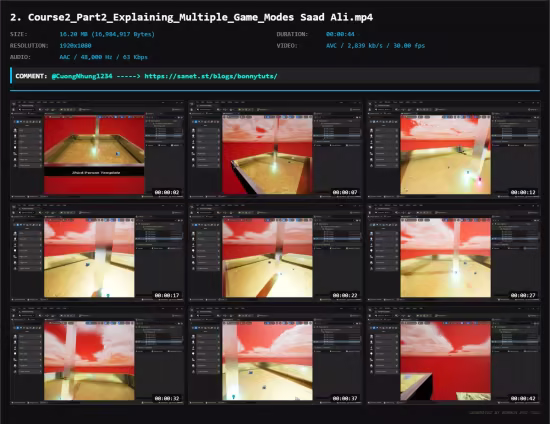Open the sanet.st/blogs/bonnytuts link
550x424 pixels.
211,76
